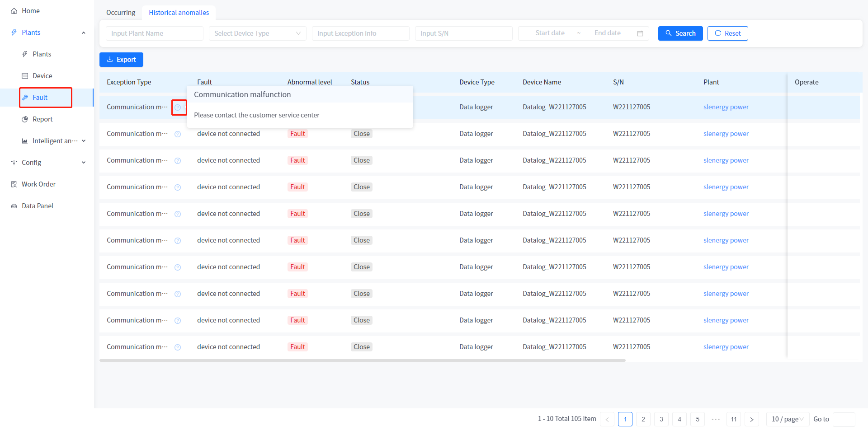Click the Device Name column header
Viewport: 868px width, 430px height.
pyautogui.click(x=542, y=82)
